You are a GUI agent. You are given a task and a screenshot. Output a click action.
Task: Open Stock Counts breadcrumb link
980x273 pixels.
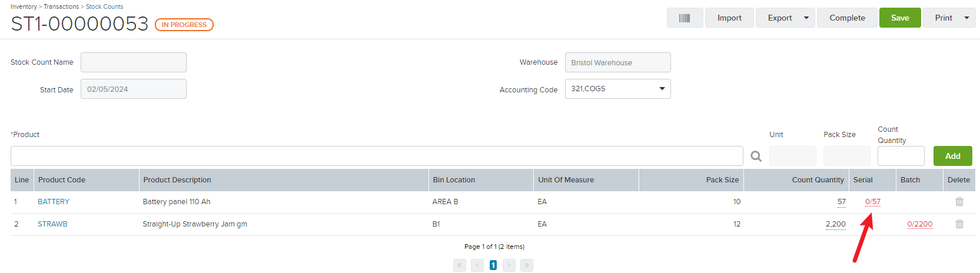pyautogui.click(x=105, y=6)
